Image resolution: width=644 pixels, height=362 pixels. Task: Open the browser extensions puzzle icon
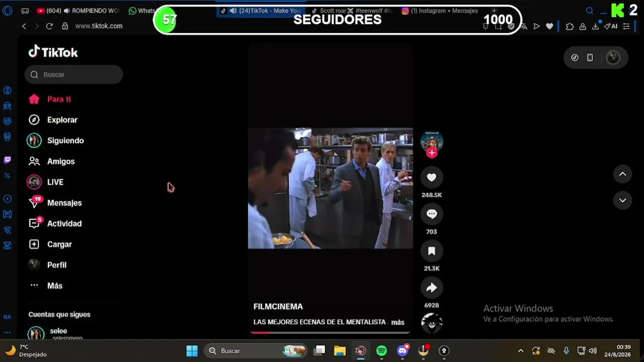click(570, 26)
